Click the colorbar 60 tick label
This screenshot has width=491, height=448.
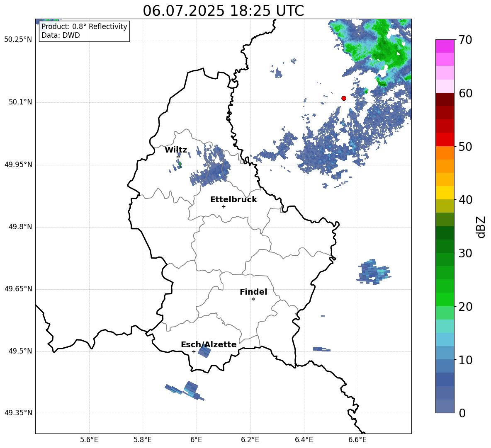(465, 93)
